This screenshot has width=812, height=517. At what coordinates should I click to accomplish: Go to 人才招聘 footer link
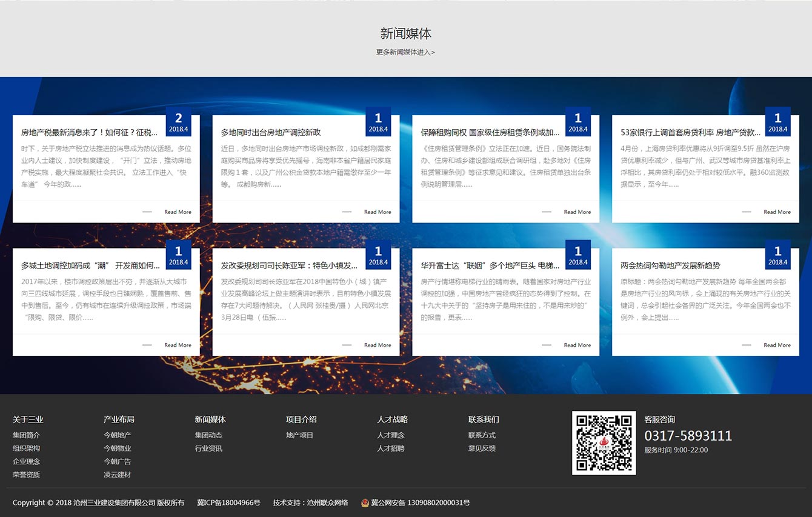(391, 449)
